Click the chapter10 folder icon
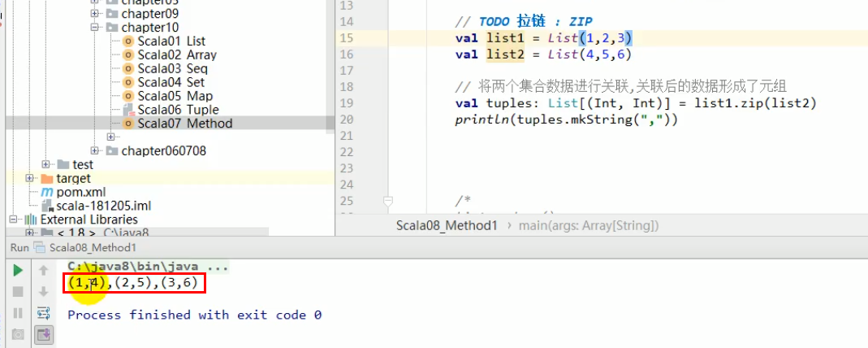This screenshot has height=348, width=868. 112,27
